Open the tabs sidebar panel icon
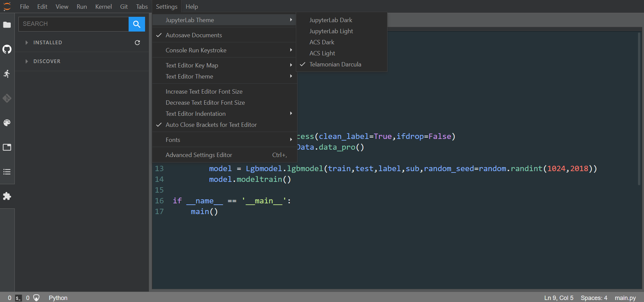This screenshot has width=644, height=302. (7, 147)
